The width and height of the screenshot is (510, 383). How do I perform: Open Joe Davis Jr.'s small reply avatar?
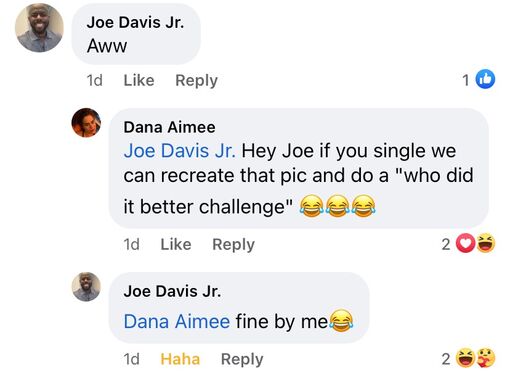pos(86,287)
